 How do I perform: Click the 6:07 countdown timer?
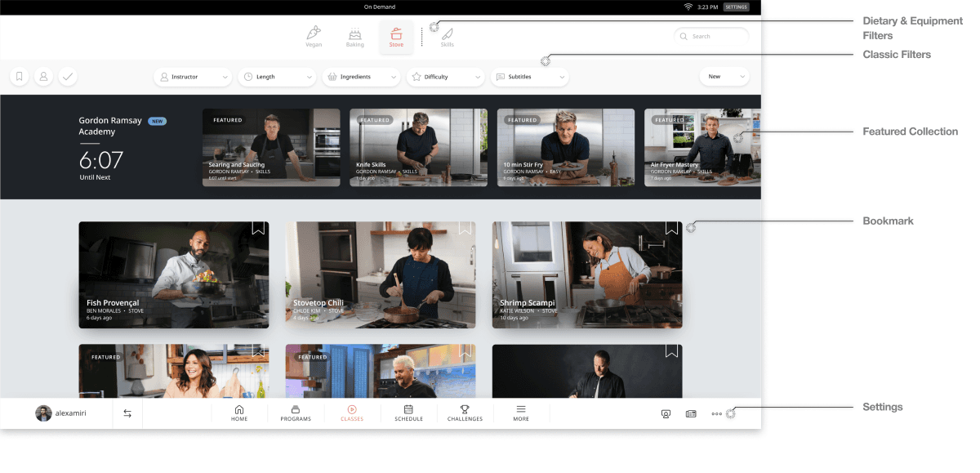click(101, 159)
